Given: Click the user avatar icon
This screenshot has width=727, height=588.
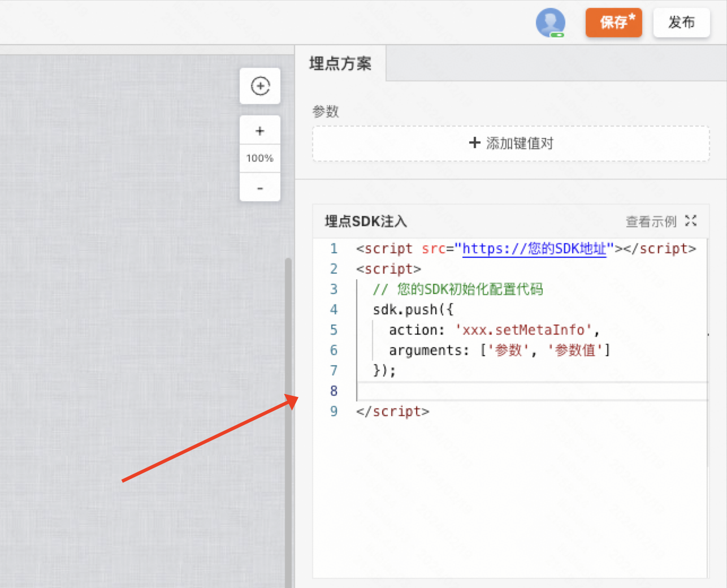Looking at the screenshot, I should [550, 23].
